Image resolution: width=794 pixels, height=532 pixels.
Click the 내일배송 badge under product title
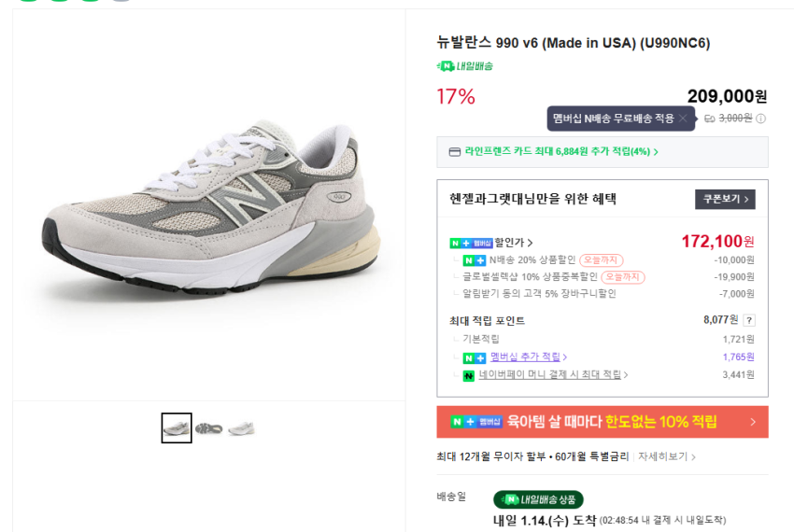click(464, 66)
